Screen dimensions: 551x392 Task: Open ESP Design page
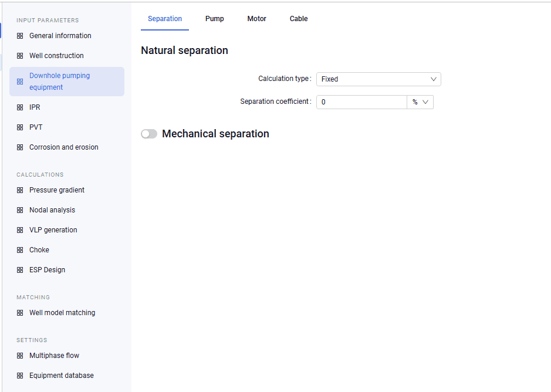point(67,270)
